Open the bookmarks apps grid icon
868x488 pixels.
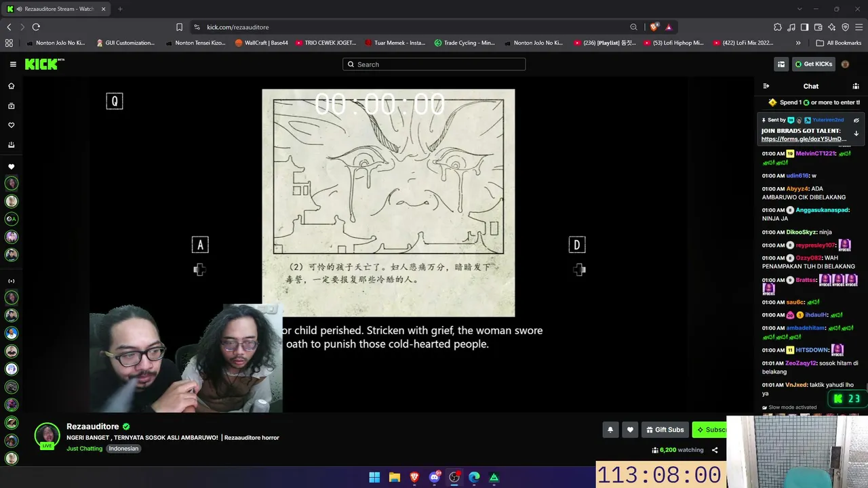(9, 43)
